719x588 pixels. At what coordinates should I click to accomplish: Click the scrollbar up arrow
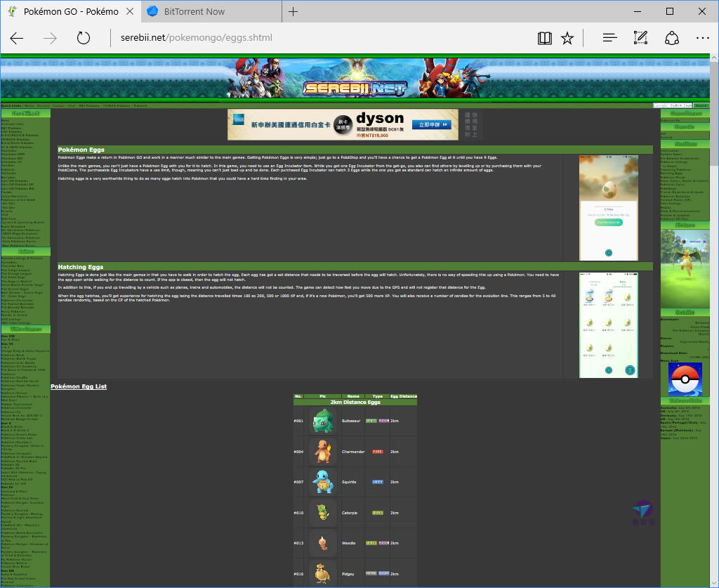tap(714, 58)
